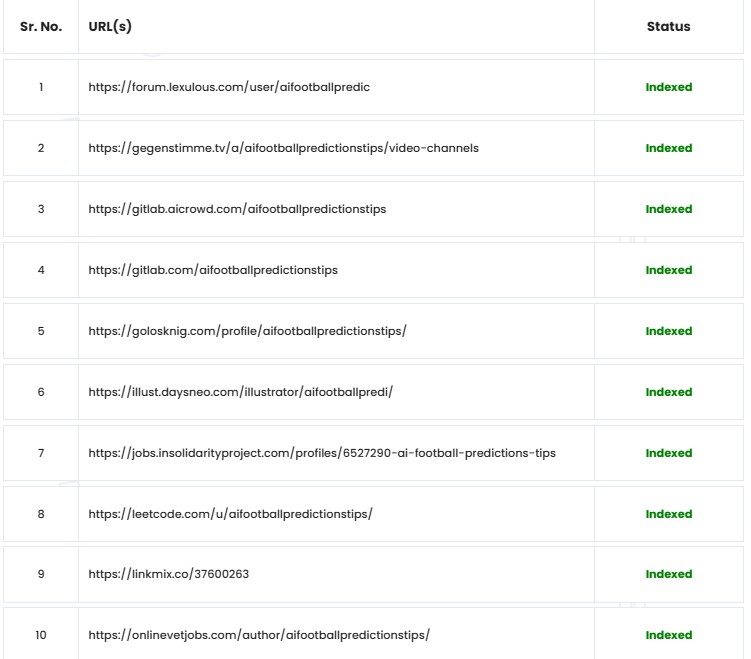
Task: Click the URL(s) column header
Action: [110, 27]
